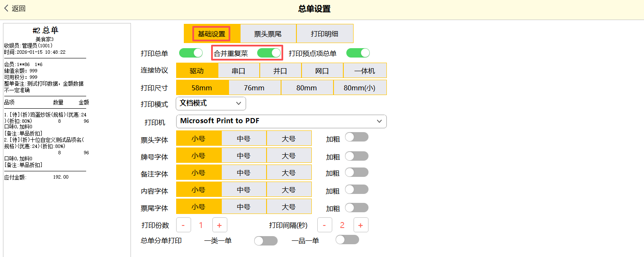The height and width of the screenshot is (257, 644).
Task: Expand the 打印机 printer selection list
Action: [281, 121]
